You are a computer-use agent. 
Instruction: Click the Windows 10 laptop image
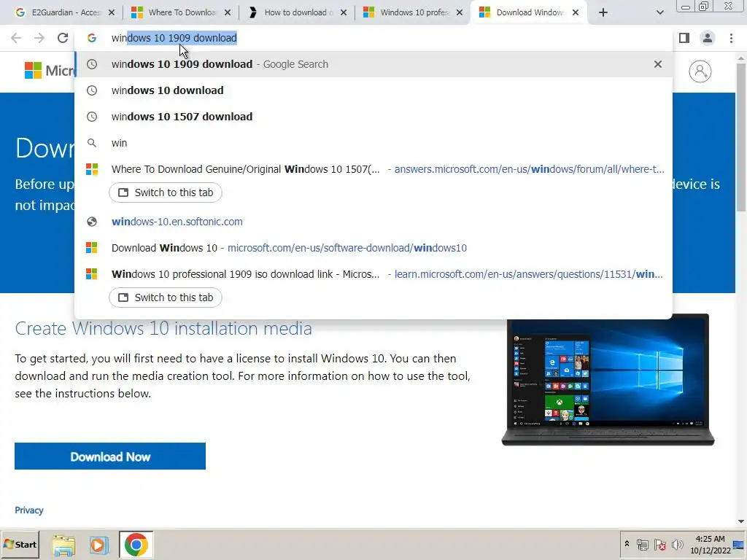608,380
